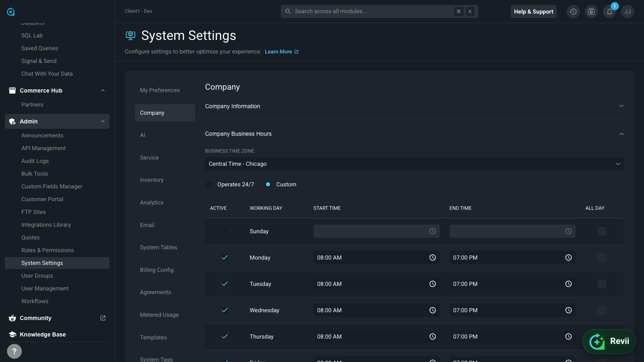The width and height of the screenshot is (644, 362).
Task: Click the Monday start time field
Action: (x=376, y=258)
